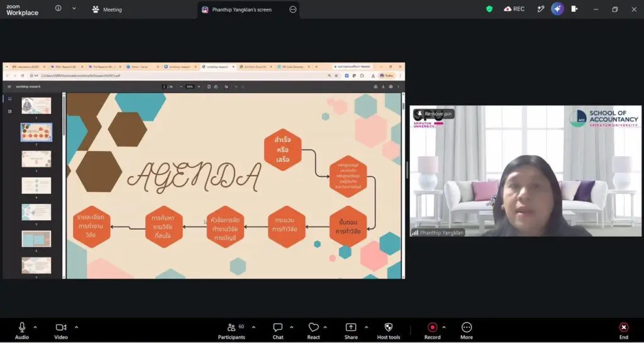Zoom out with the PDF minus button
644x343 pixels.
(x=181, y=87)
